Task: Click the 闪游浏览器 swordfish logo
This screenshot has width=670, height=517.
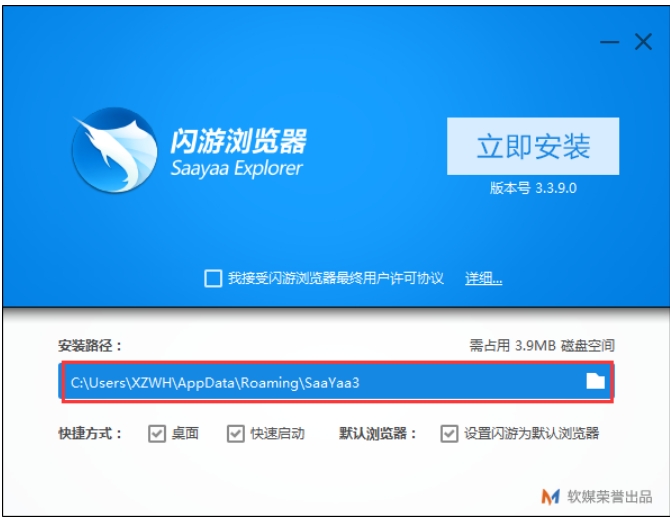Action: point(114,150)
